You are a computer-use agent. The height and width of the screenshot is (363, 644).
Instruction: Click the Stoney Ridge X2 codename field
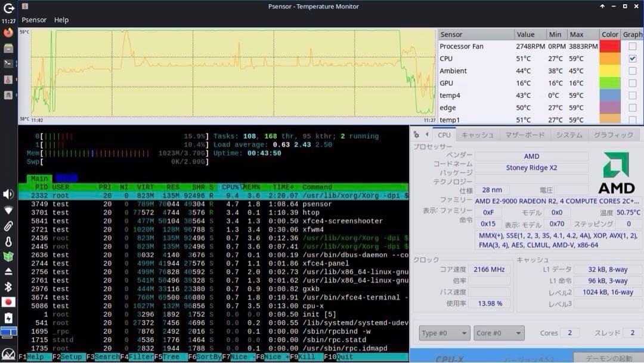pos(531,168)
